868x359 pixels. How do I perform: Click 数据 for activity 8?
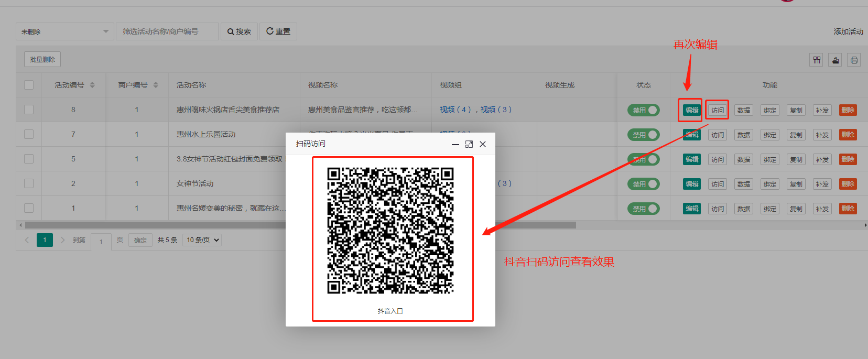click(744, 110)
